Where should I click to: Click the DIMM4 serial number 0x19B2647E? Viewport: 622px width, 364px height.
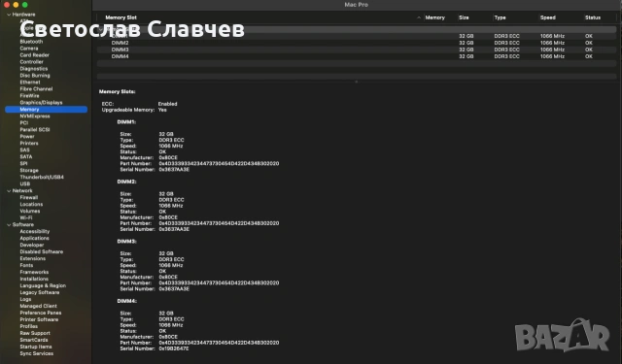(174, 348)
